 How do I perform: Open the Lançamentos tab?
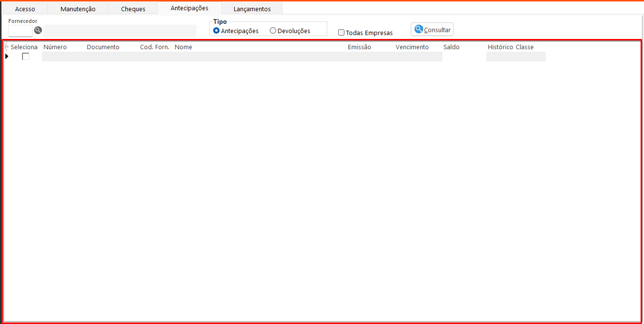coord(252,9)
